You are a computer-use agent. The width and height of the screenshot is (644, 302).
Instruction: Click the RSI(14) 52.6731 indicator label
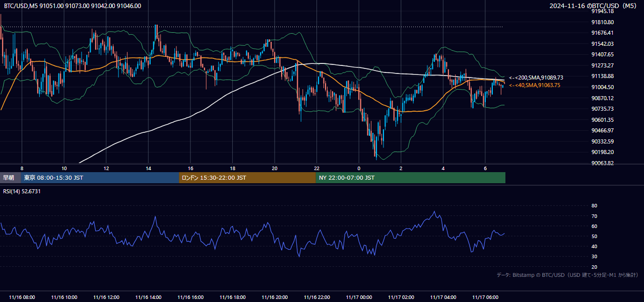(22, 191)
